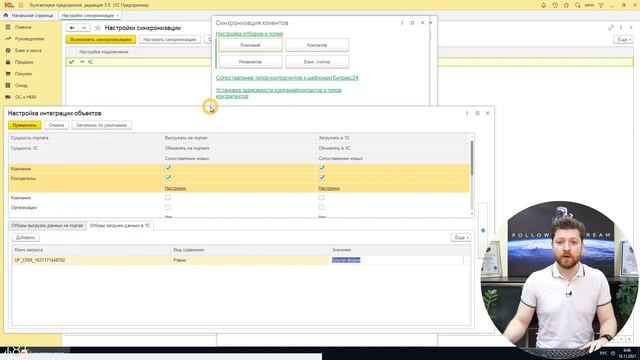
Task: Expand Еще menu in filters tab area
Action: pyautogui.click(x=461, y=238)
